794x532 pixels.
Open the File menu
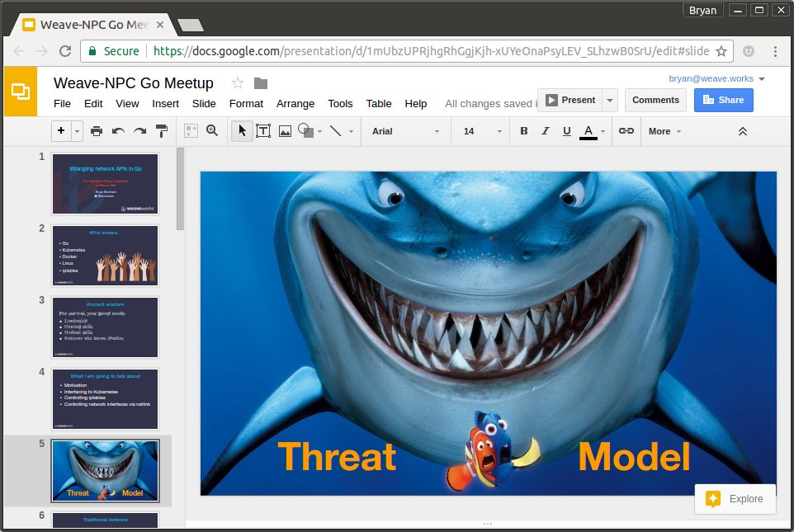62,104
